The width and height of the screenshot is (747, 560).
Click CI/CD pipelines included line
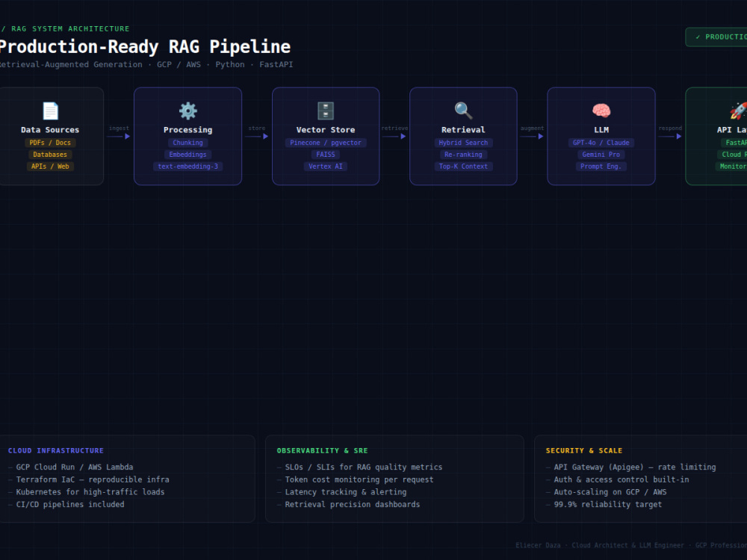pos(70,505)
